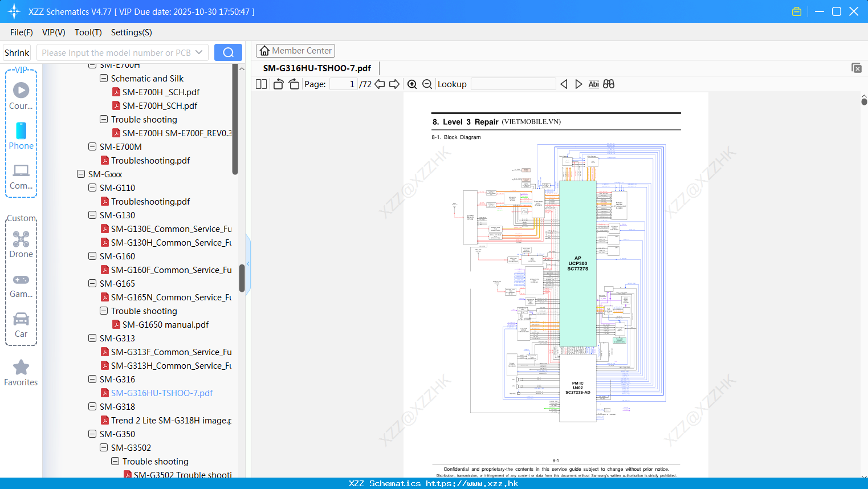Open SM-G130H_Common_Service file

(x=171, y=242)
